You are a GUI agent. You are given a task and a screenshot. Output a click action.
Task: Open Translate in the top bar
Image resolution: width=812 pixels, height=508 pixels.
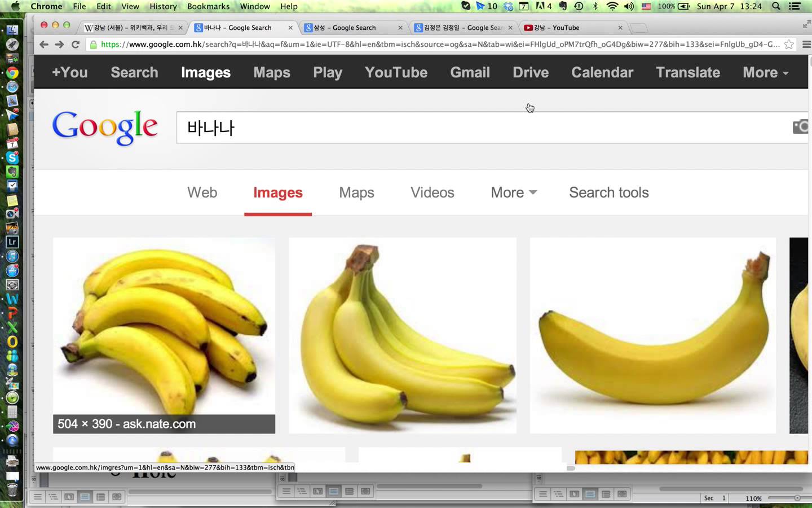[x=687, y=73]
